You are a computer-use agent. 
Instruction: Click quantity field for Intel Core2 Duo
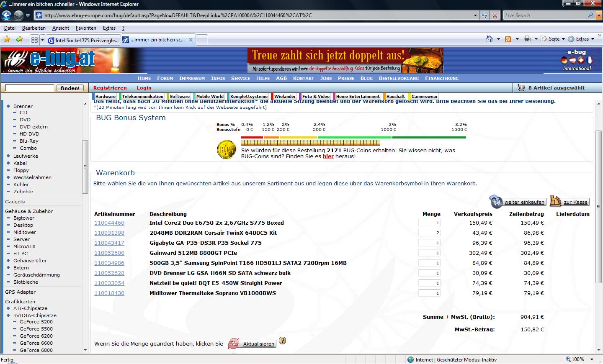click(429, 223)
